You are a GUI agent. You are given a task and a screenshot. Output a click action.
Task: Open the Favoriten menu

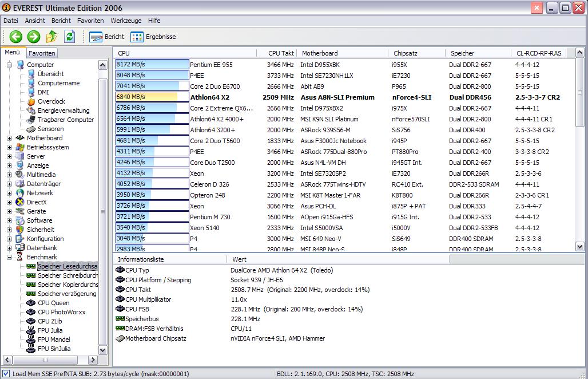[x=90, y=21]
